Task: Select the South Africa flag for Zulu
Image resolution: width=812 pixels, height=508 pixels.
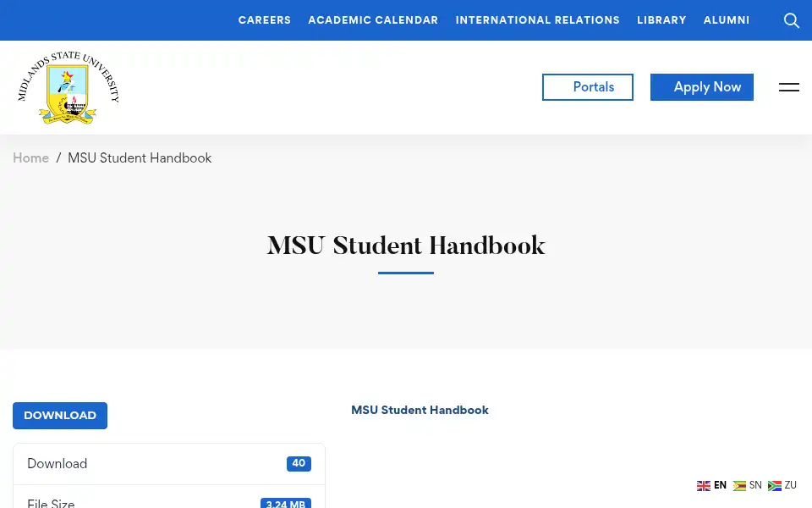Action: click(774, 486)
